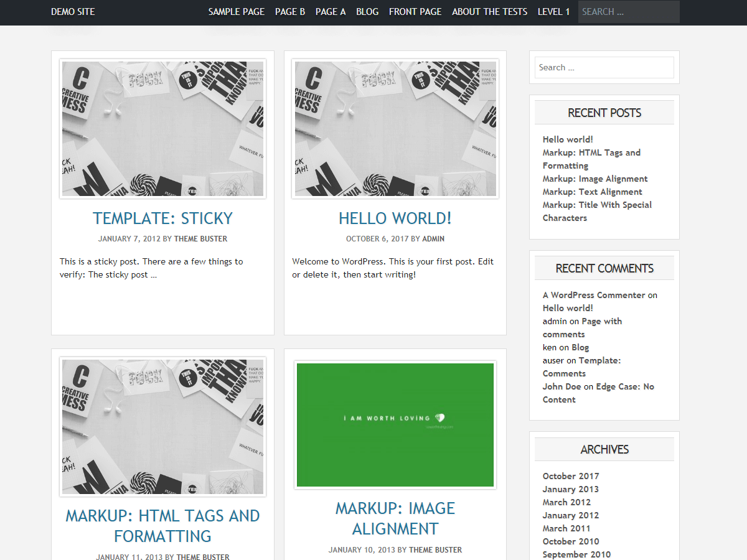
Task: Open the Blog menu item
Action: [367, 12]
